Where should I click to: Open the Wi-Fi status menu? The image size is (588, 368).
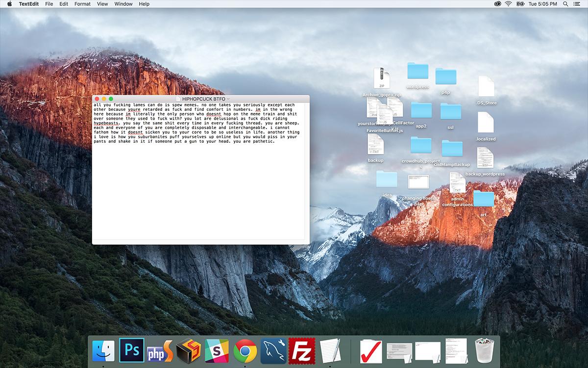point(508,4)
